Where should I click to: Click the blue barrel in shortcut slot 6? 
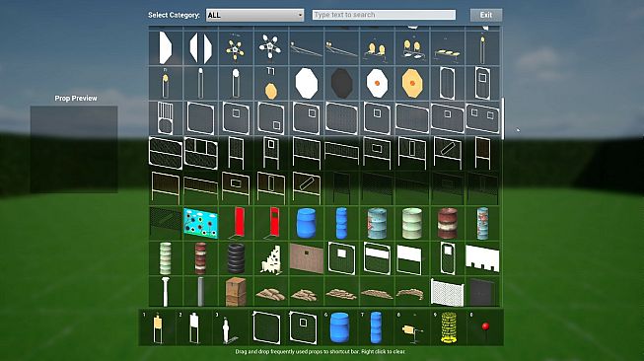[339, 327]
